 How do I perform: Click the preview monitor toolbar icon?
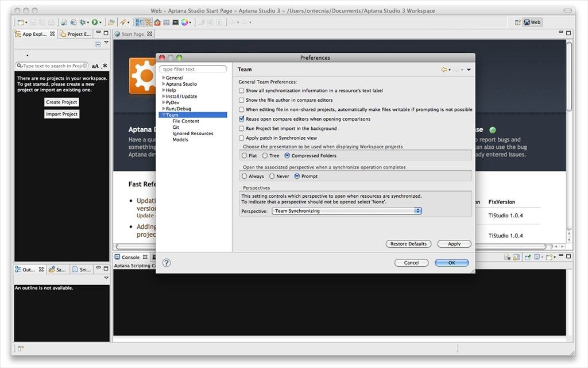pos(167,22)
